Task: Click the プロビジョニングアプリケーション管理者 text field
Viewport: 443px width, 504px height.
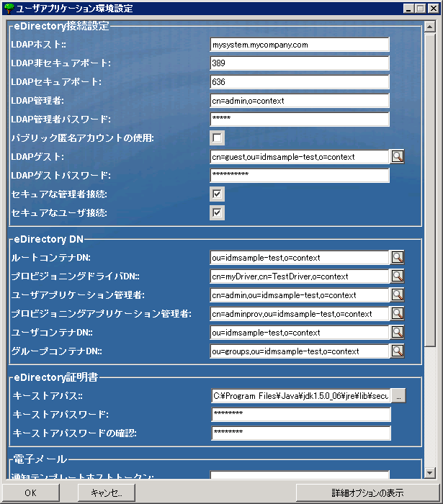Action: (x=300, y=313)
